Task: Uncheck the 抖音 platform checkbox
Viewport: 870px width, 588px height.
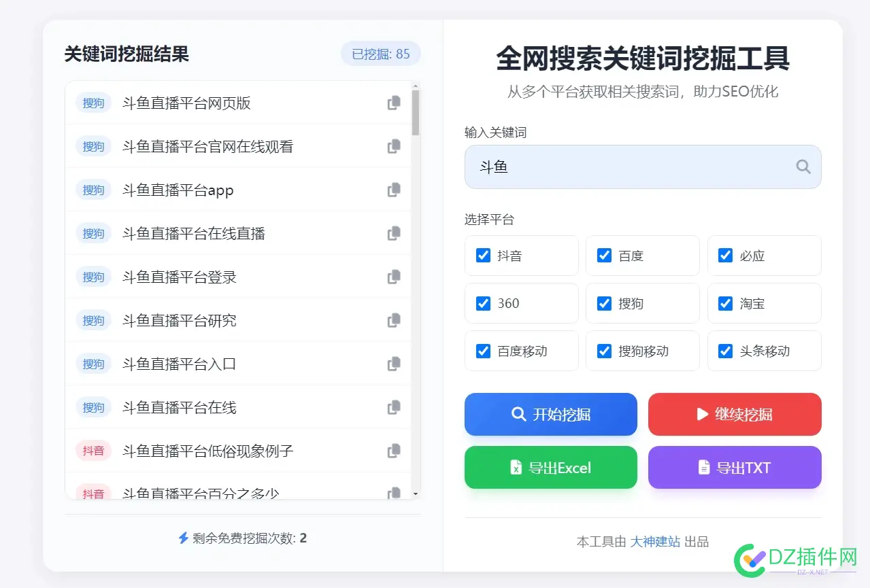Action: [x=483, y=256]
